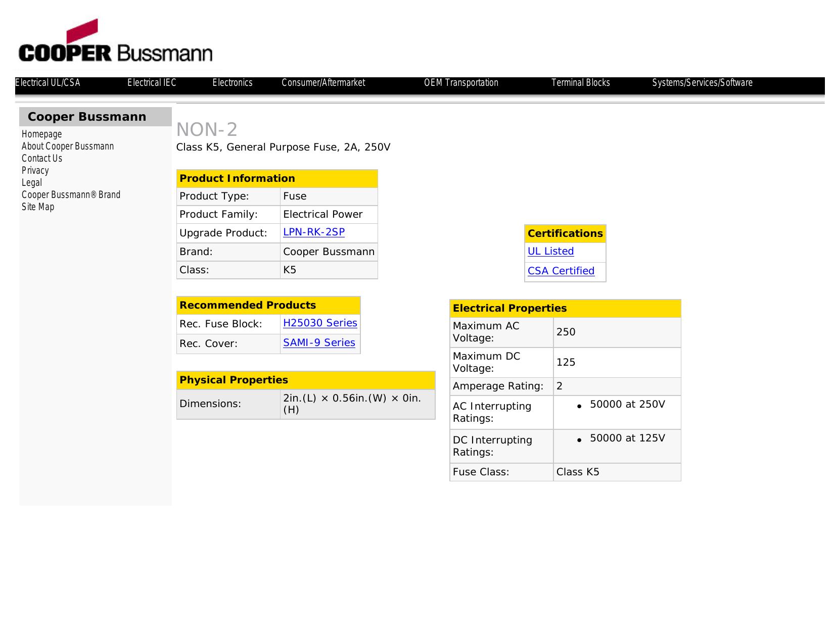
Task: Open About Cooper Bussmann page
Action: coord(68,146)
